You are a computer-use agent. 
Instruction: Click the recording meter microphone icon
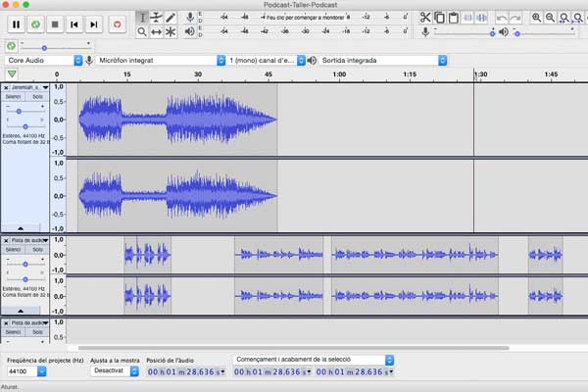[x=190, y=18]
